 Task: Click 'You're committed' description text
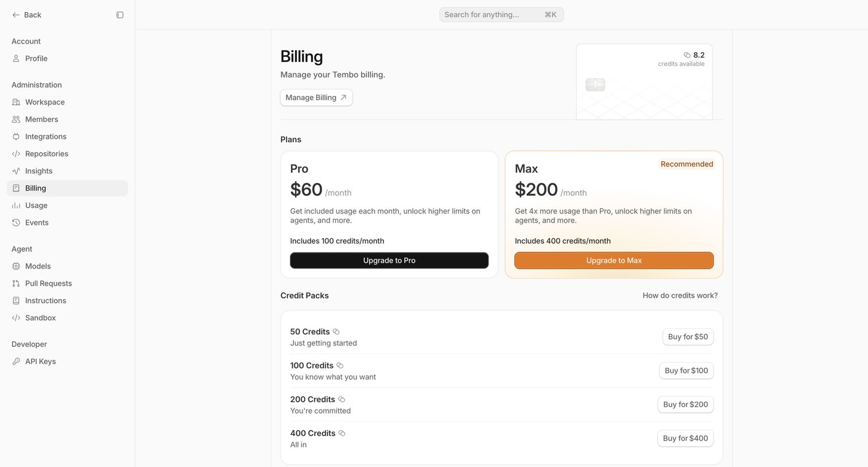(x=320, y=411)
